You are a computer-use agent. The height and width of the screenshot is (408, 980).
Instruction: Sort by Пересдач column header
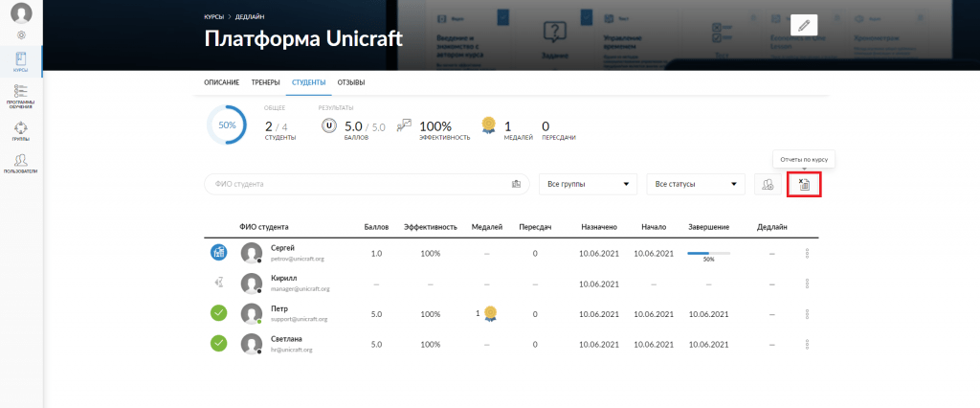[x=535, y=227]
